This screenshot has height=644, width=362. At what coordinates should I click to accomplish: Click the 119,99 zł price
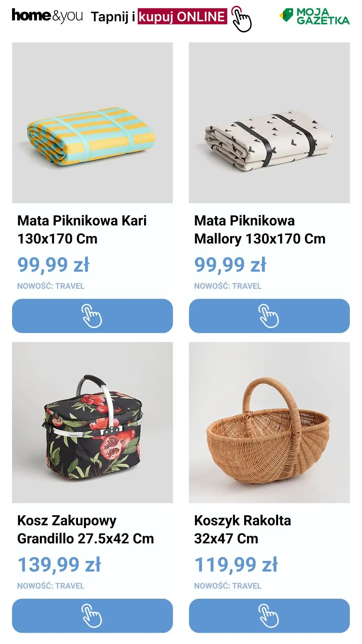236,565
